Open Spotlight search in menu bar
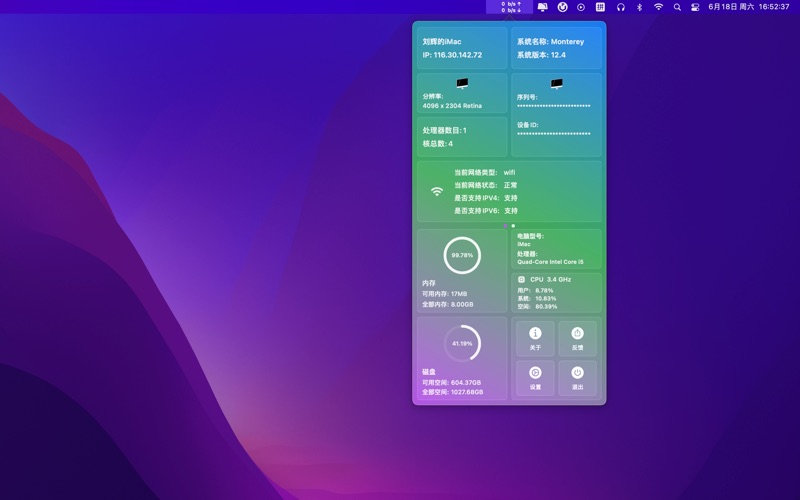Image resolution: width=800 pixels, height=500 pixels. point(677,7)
